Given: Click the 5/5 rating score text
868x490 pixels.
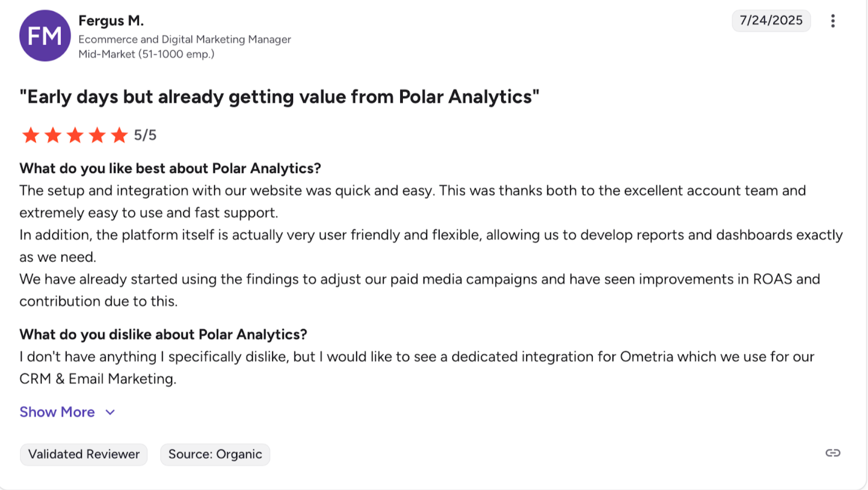Looking at the screenshot, I should (x=145, y=135).
